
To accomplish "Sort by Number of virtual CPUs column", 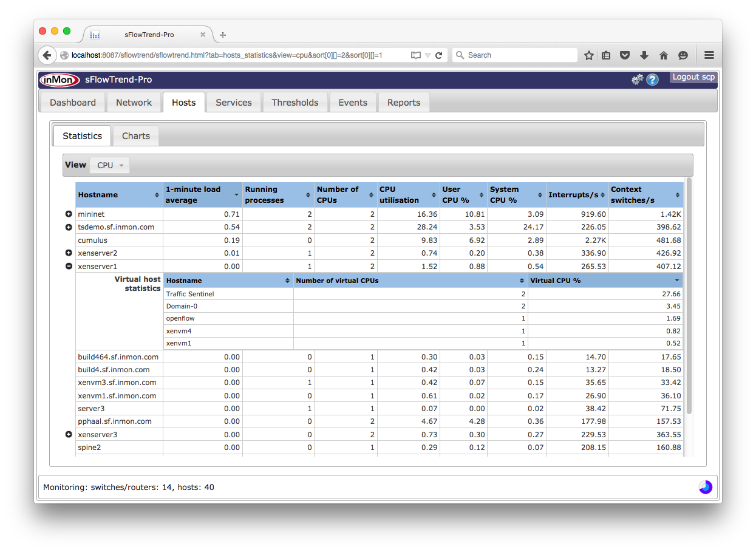I will [x=410, y=281].
